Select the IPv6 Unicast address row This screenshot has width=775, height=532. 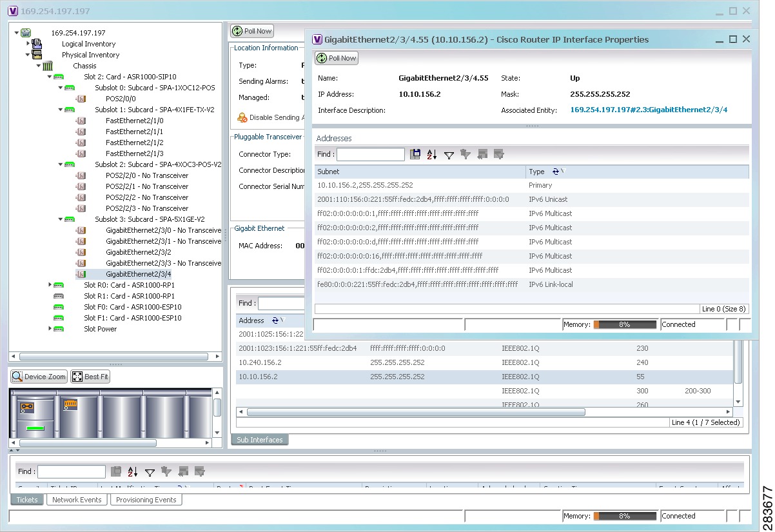click(531, 199)
